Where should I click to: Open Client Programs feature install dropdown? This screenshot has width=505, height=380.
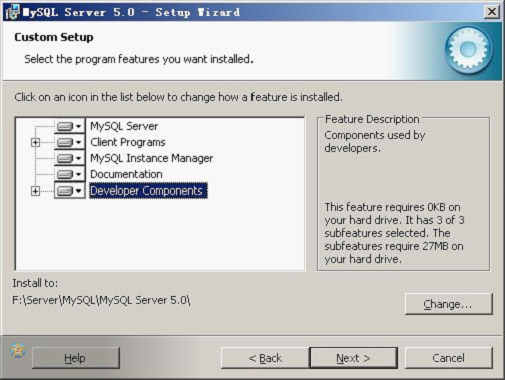70,142
